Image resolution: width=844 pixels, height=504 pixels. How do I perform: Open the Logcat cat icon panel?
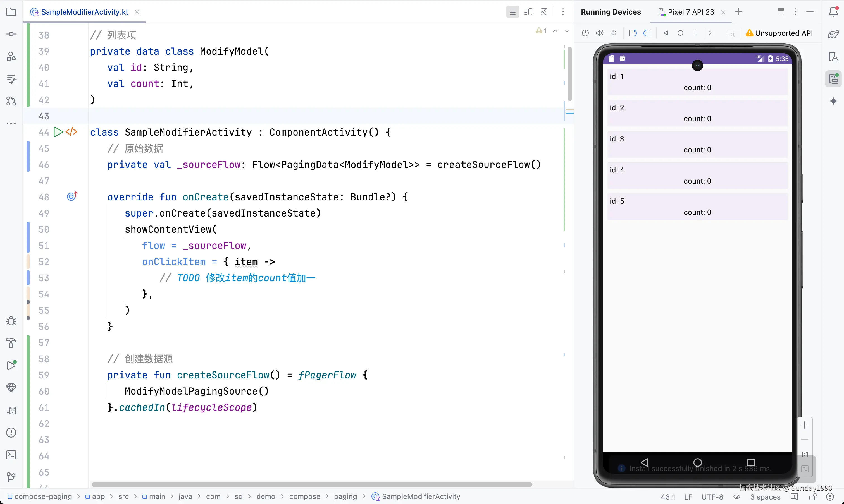pyautogui.click(x=11, y=411)
